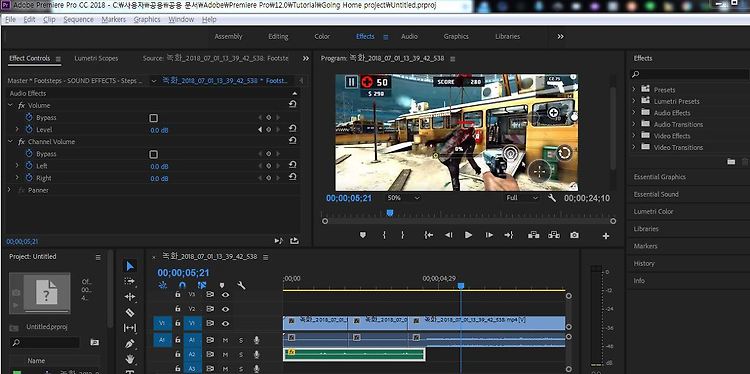Click Add Marker in Program monitor

click(x=363, y=235)
